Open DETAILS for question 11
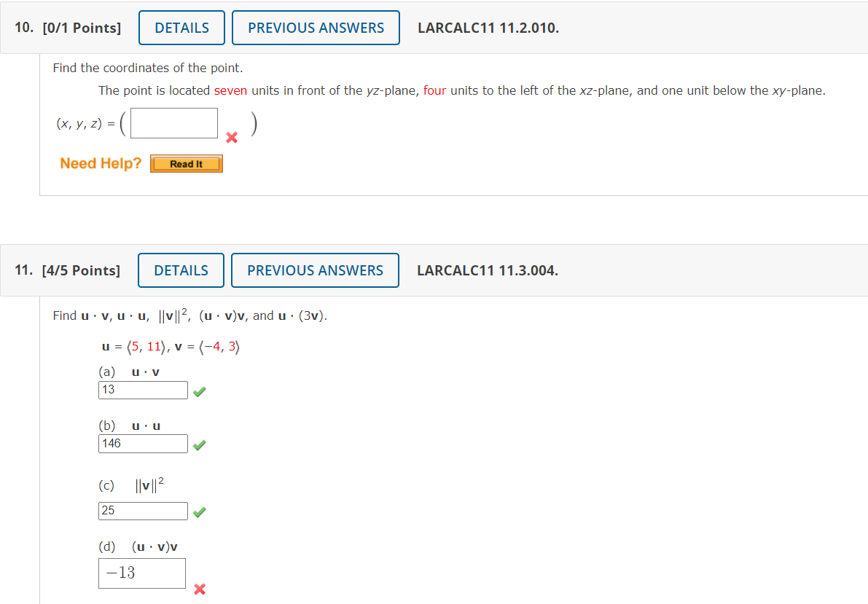Image resolution: width=868 pixels, height=604 pixels. coord(181,270)
